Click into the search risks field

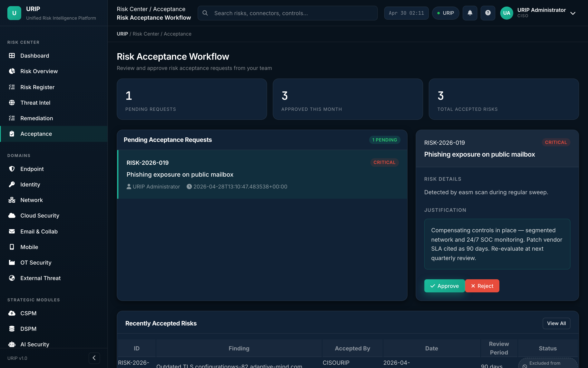[287, 13]
